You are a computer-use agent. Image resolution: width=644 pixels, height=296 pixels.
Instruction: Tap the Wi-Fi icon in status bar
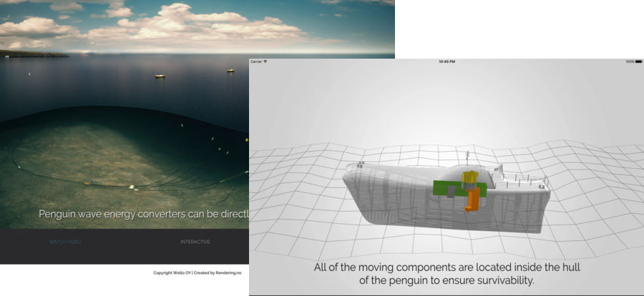point(265,61)
